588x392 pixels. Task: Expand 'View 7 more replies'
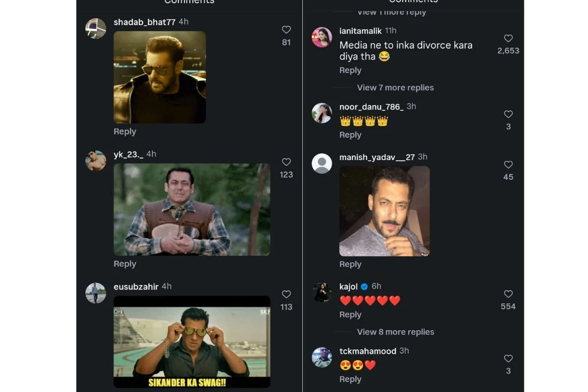[395, 88]
